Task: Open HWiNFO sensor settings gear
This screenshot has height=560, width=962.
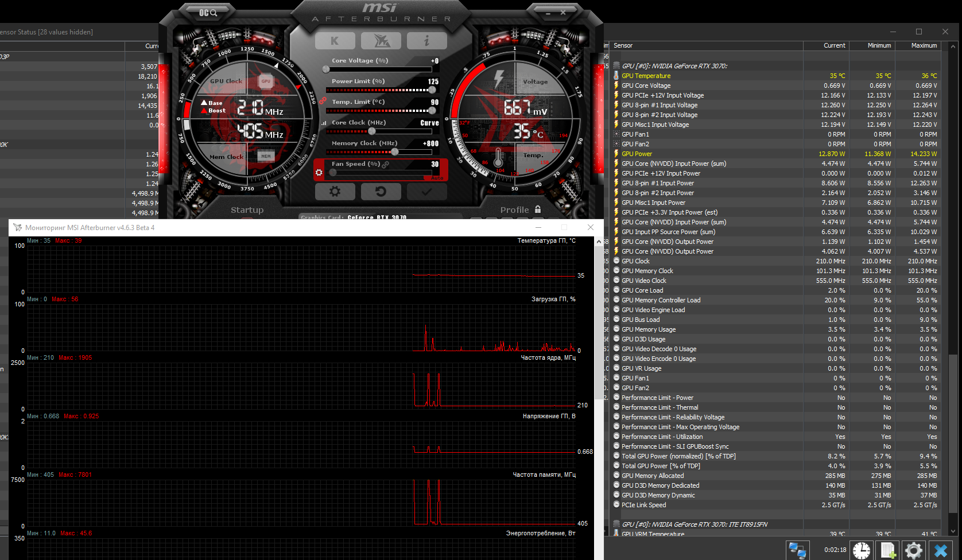Action: coord(913,550)
